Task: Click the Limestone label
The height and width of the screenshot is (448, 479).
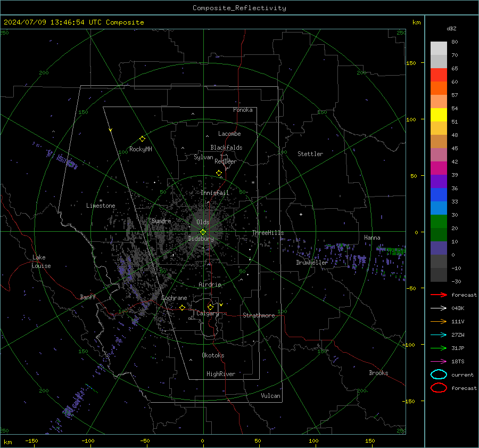Action: [101, 206]
